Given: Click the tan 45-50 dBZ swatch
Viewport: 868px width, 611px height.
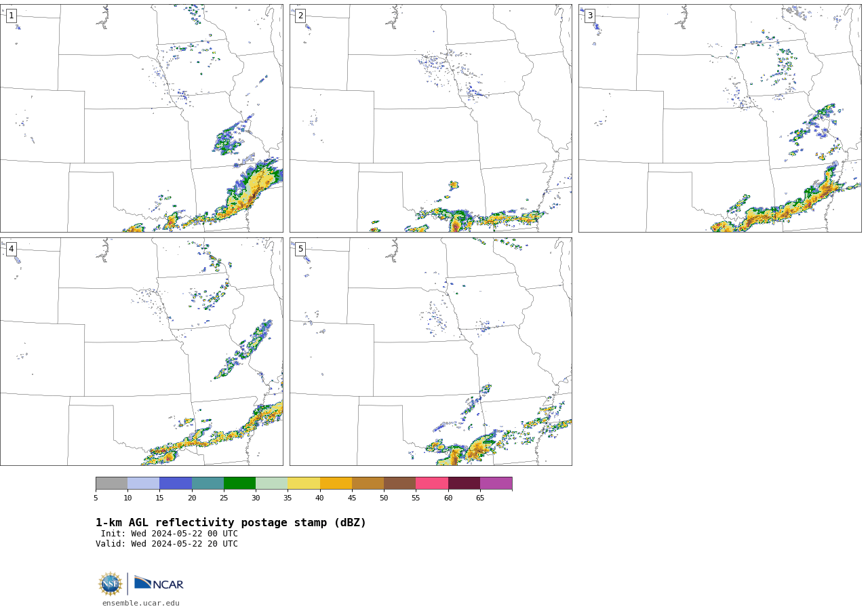Looking at the screenshot, I should [368, 483].
